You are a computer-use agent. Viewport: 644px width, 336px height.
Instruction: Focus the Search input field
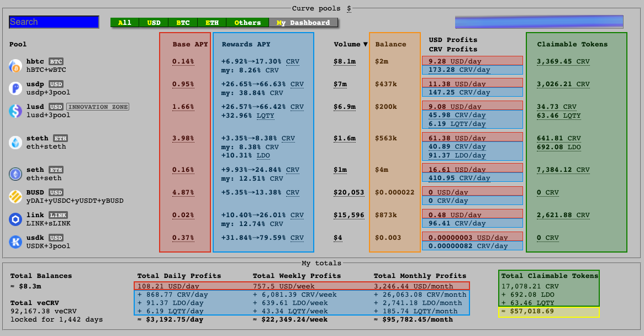point(54,22)
